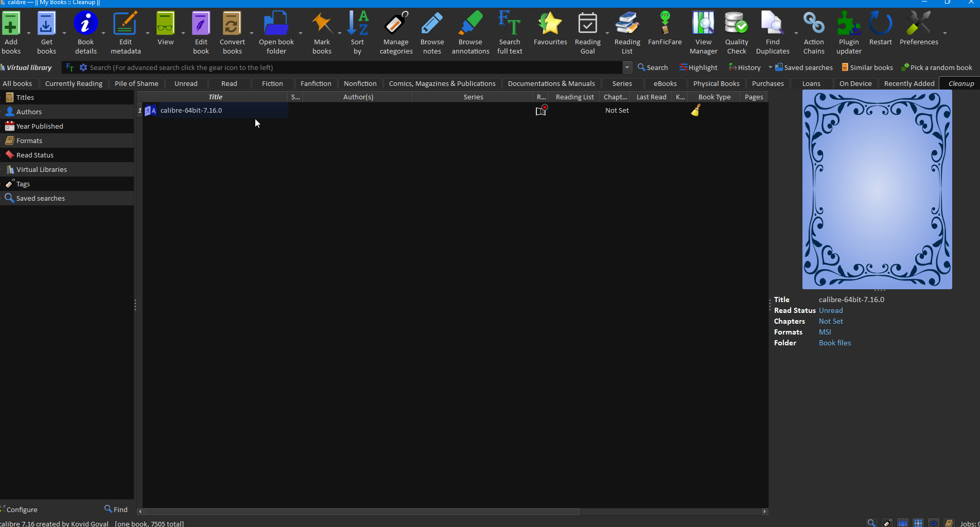
Task: Open the Favourites star menu
Action: (x=550, y=28)
